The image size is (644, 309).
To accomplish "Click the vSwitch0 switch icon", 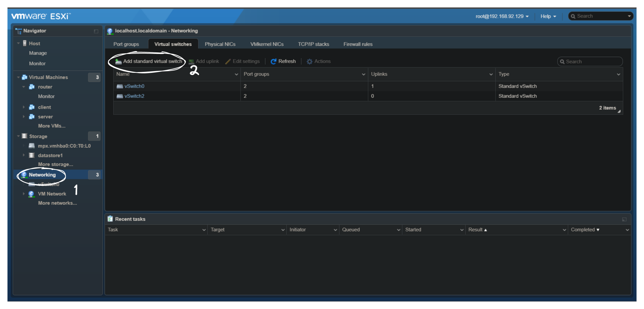I will click(x=120, y=86).
